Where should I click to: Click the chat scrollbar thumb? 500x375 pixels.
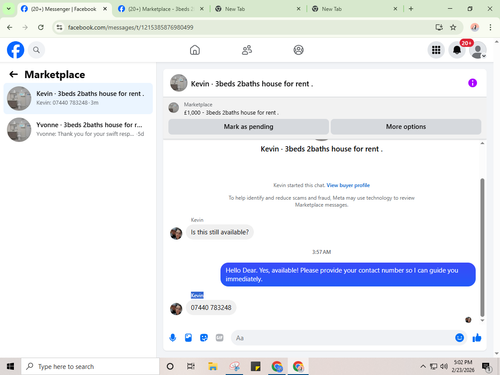(482, 247)
